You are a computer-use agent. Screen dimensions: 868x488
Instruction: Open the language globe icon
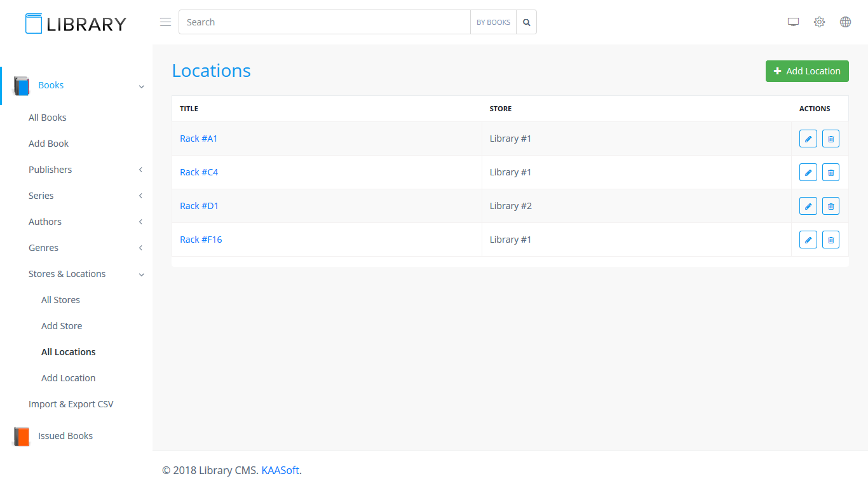pos(845,22)
